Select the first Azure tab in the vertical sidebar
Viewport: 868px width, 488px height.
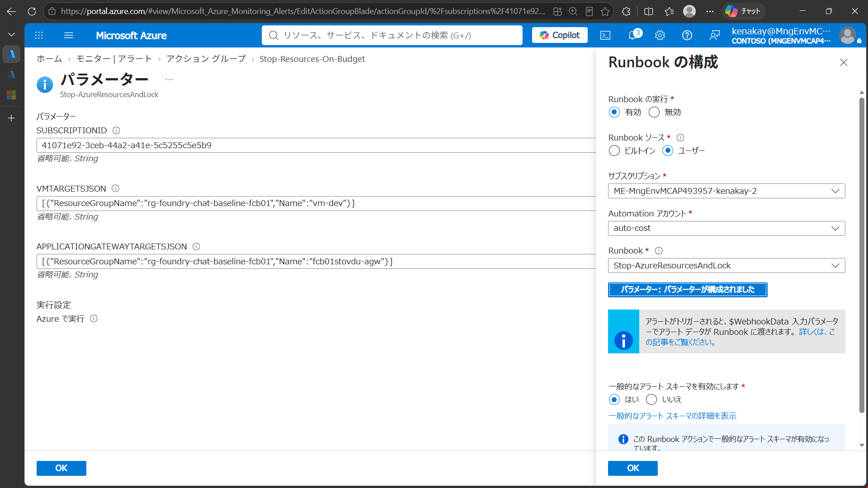pyautogui.click(x=12, y=54)
